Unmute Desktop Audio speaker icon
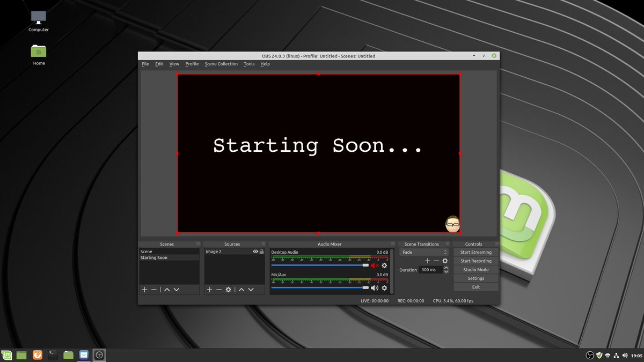Viewport: 644px width, 362px height. [375, 265]
